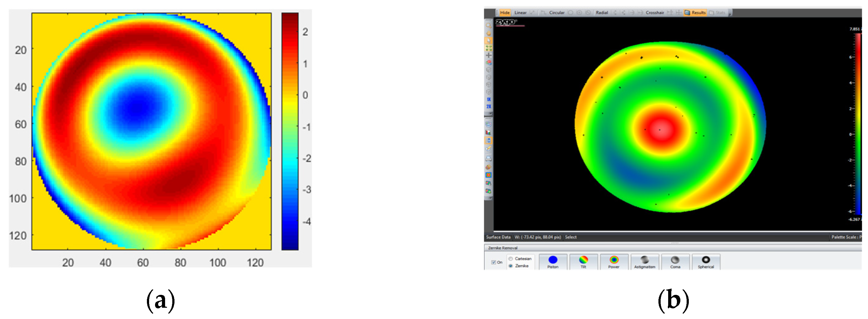Select the Cartesian radio button

(511, 259)
